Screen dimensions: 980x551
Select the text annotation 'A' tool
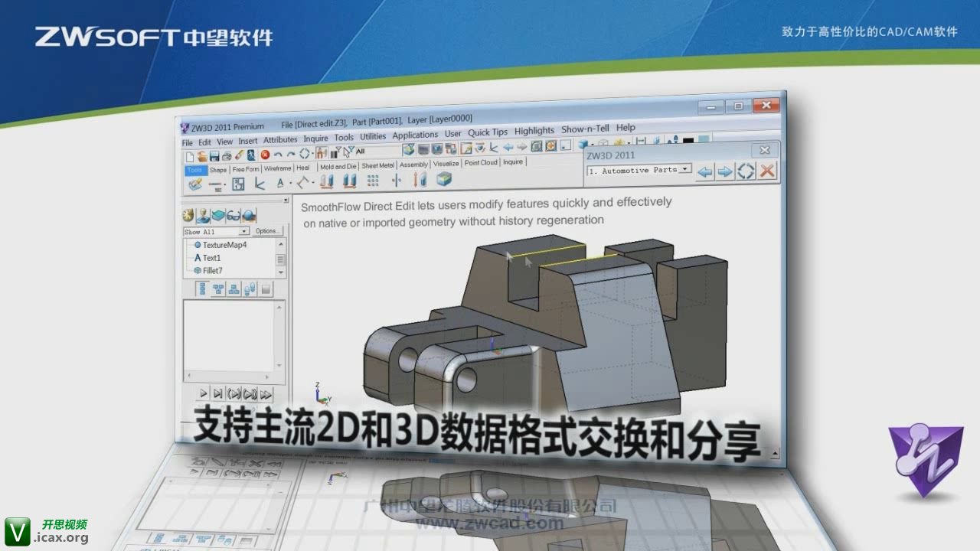point(280,184)
